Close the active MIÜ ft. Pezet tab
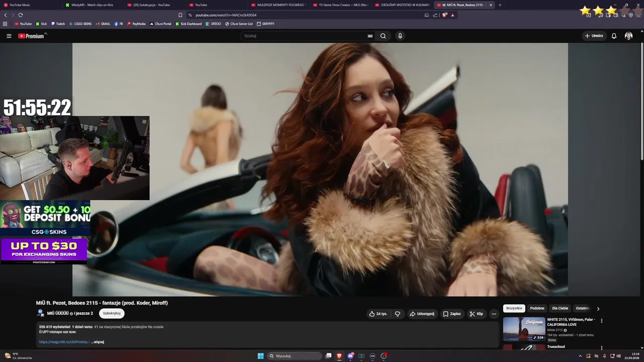The image size is (644, 362). click(491, 5)
